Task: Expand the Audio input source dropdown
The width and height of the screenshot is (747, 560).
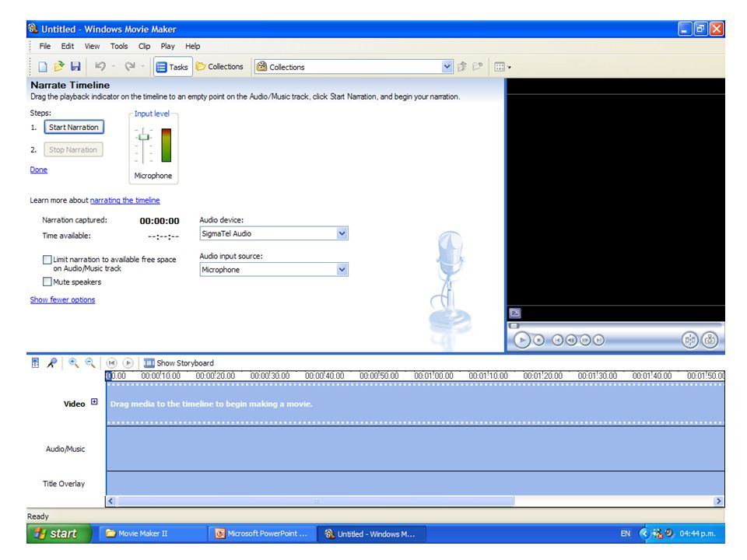Action: pos(342,270)
